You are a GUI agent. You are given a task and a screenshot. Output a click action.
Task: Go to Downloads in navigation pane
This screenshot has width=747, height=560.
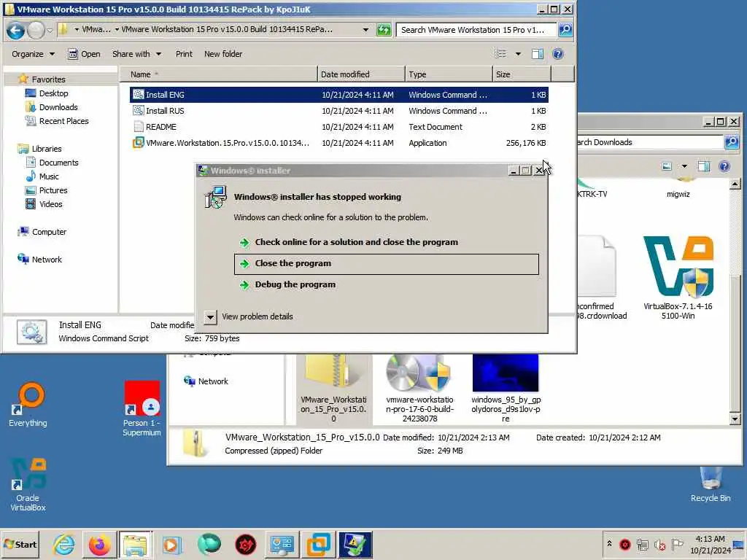point(58,107)
